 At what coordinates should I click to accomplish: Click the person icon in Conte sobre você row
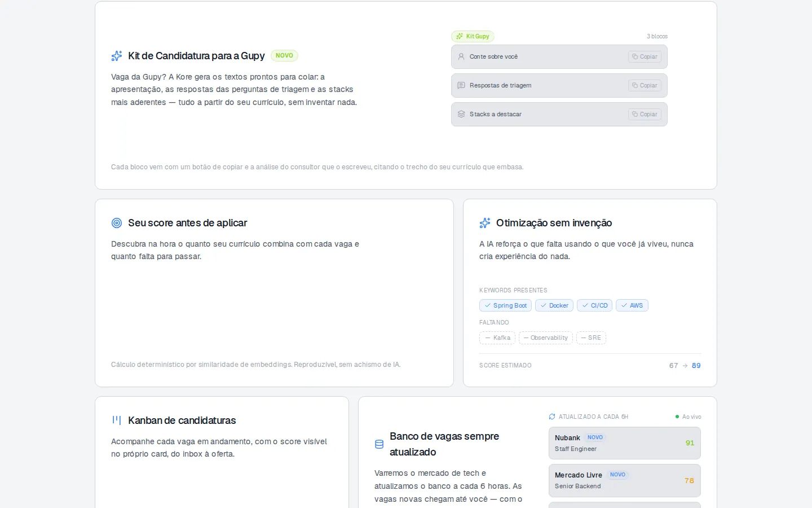point(461,56)
